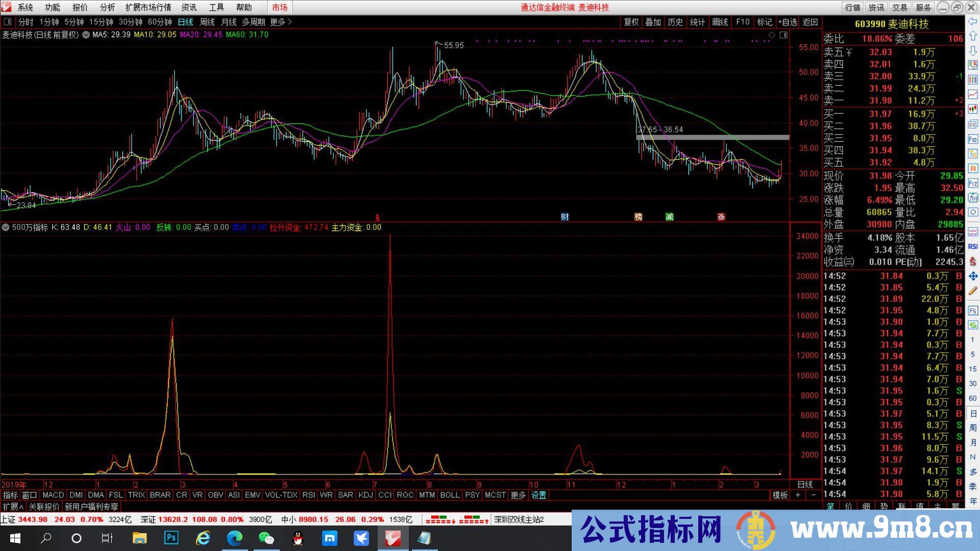Open the 分析 menu
Image resolution: width=980 pixels, height=551 pixels.
pyautogui.click(x=107, y=8)
